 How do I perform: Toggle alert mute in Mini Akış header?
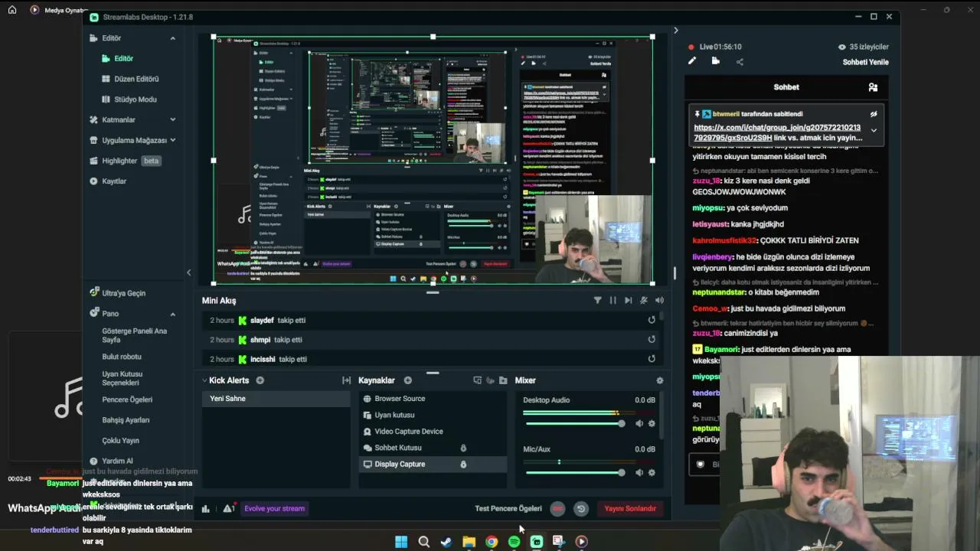pos(644,301)
